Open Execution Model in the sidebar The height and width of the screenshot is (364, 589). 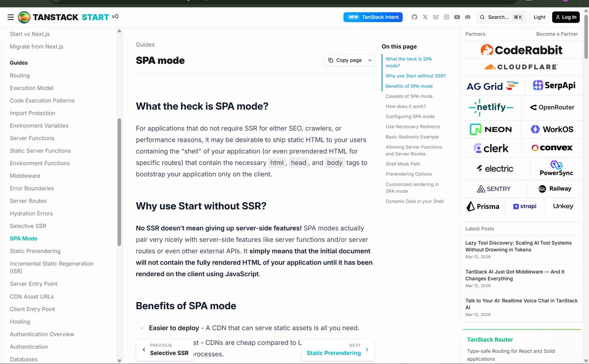pos(32,88)
